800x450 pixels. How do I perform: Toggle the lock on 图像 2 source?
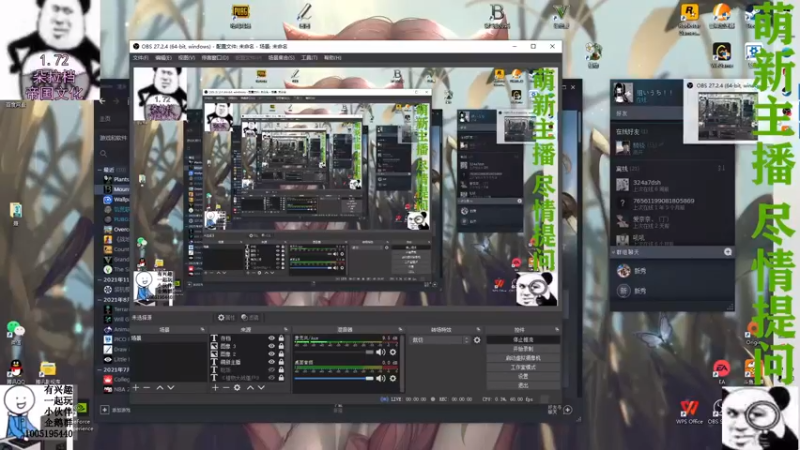[281, 354]
